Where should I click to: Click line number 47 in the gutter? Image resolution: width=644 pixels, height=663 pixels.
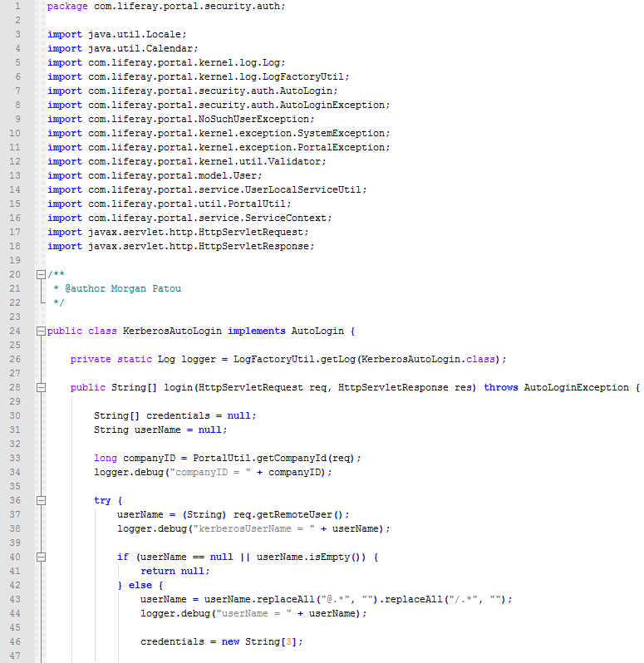tap(15, 656)
